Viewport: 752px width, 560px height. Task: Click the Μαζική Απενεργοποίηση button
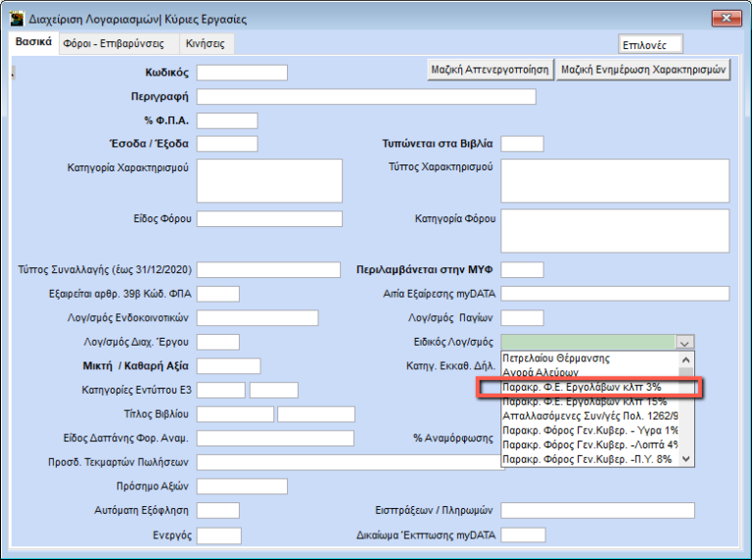click(x=490, y=70)
